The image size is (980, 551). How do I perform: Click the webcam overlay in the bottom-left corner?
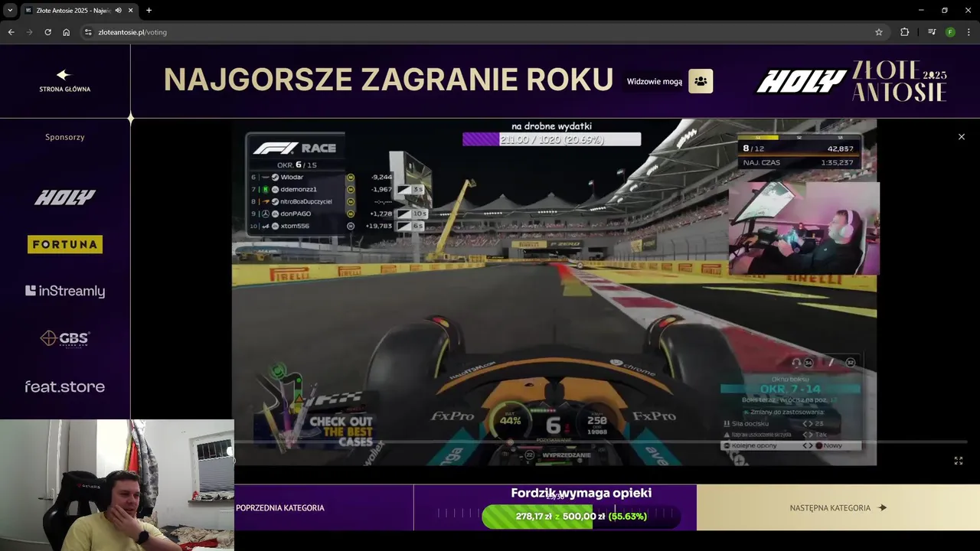point(116,484)
